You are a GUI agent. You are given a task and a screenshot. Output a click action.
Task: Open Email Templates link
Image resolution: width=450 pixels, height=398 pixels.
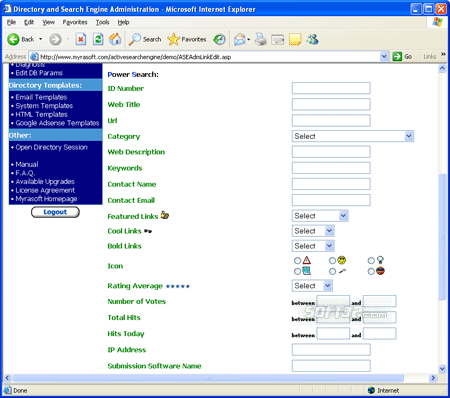41,97
